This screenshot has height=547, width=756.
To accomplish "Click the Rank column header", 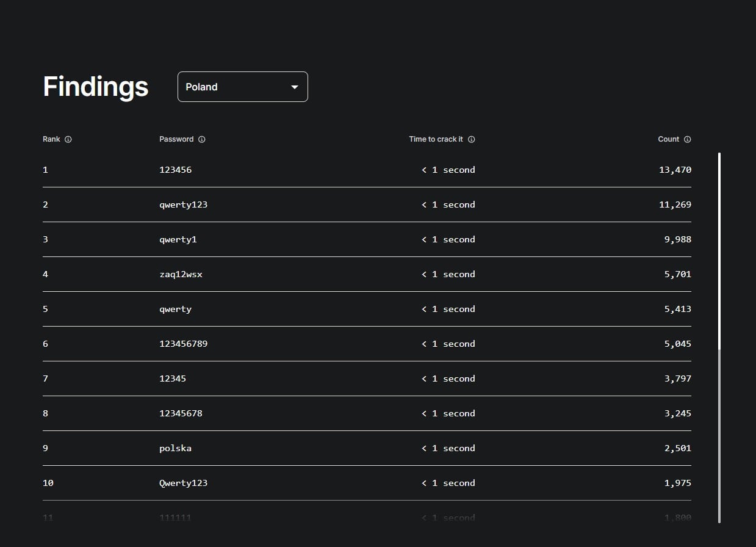I will coord(51,139).
